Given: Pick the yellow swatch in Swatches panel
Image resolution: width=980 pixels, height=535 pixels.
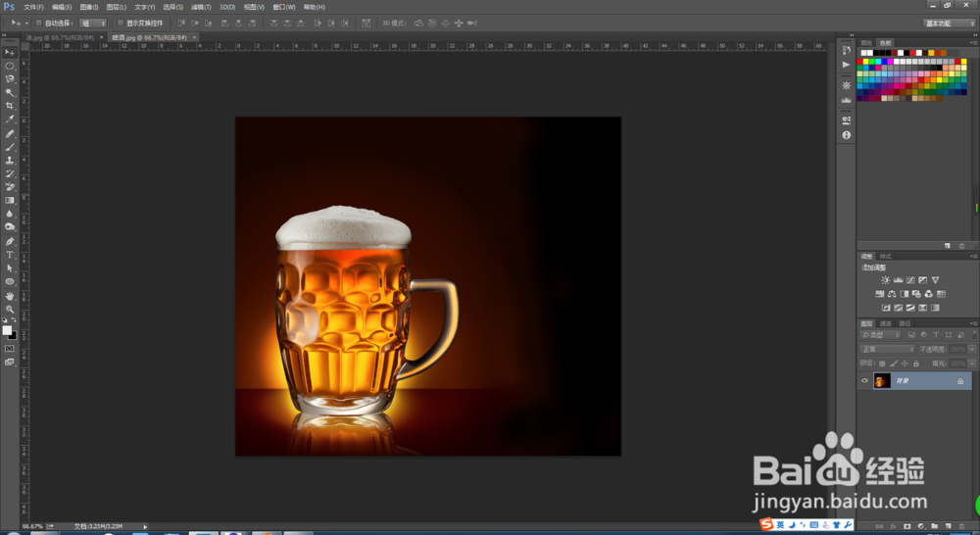Looking at the screenshot, I should coord(866,62).
